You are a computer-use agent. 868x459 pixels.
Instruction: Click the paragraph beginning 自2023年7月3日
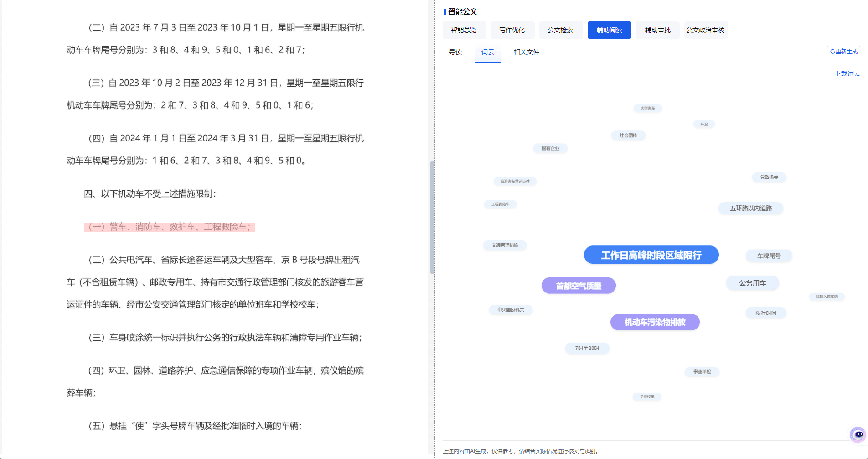215,39
